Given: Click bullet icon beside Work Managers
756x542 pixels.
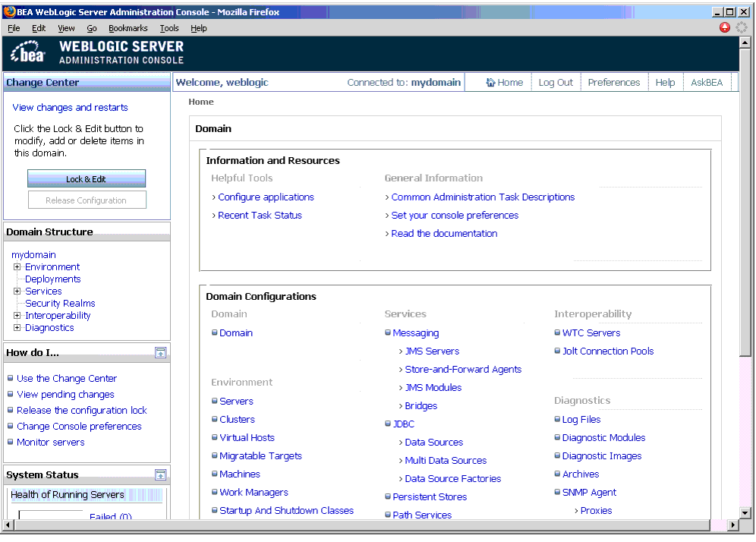Looking at the screenshot, I should [x=215, y=492].
